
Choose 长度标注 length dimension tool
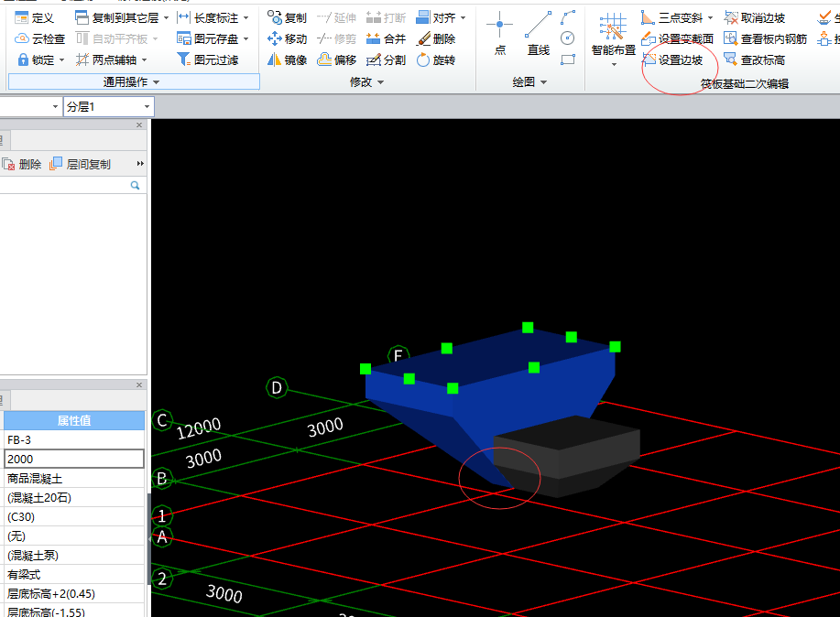[x=208, y=18]
